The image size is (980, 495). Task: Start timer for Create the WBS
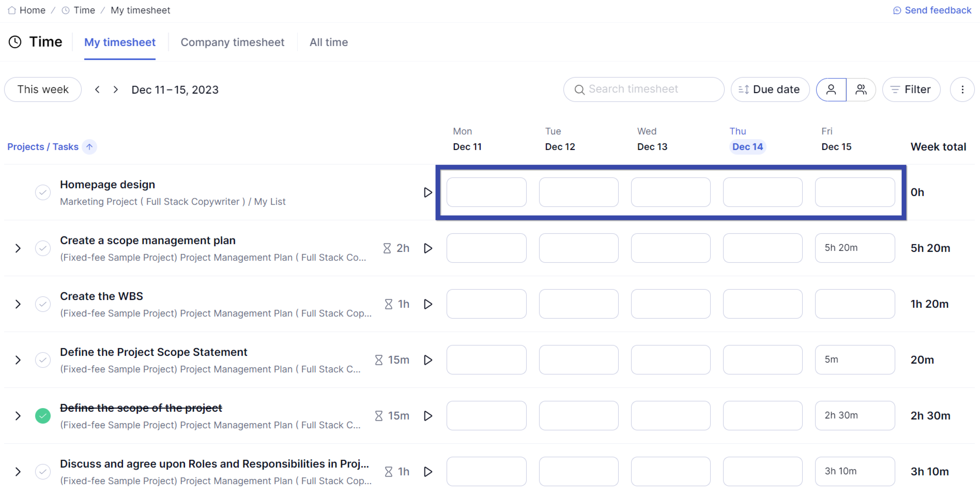pyautogui.click(x=428, y=304)
